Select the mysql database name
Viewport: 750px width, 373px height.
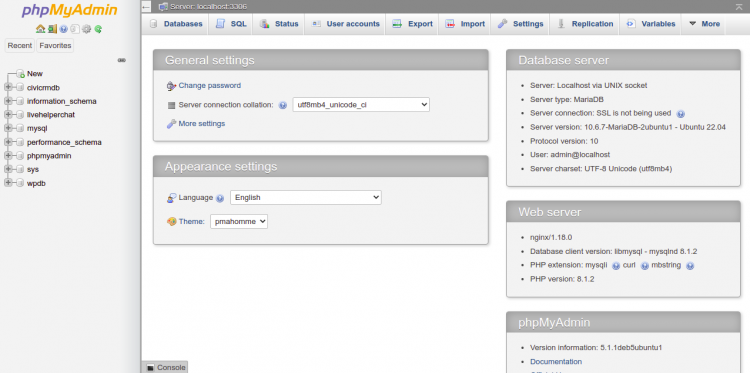(37, 128)
